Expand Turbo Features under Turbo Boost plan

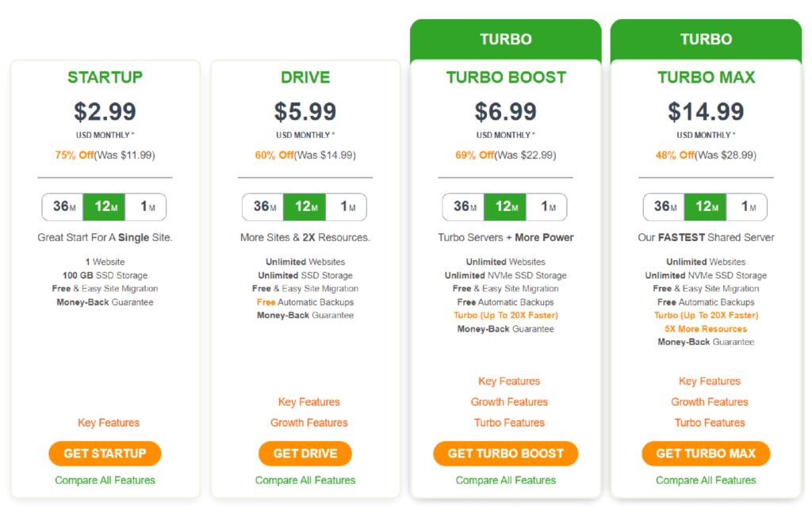pyautogui.click(x=509, y=423)
